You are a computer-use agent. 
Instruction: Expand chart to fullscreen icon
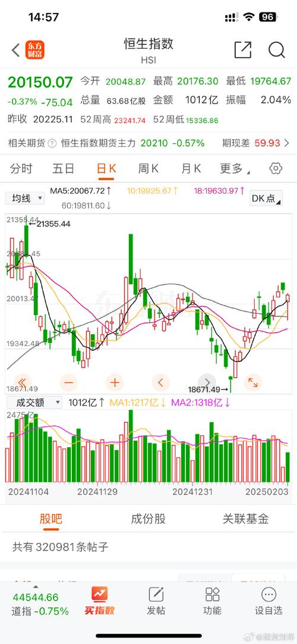tap(252, 383)
